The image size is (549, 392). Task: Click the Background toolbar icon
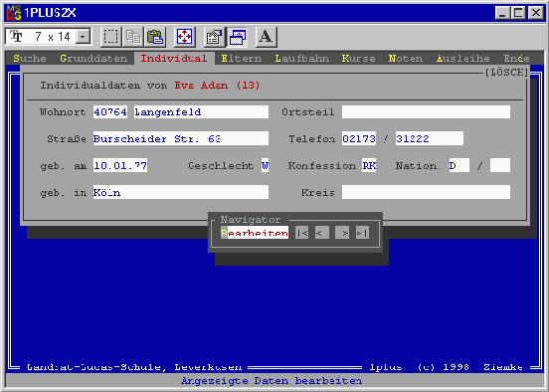(x=238, y=37)
